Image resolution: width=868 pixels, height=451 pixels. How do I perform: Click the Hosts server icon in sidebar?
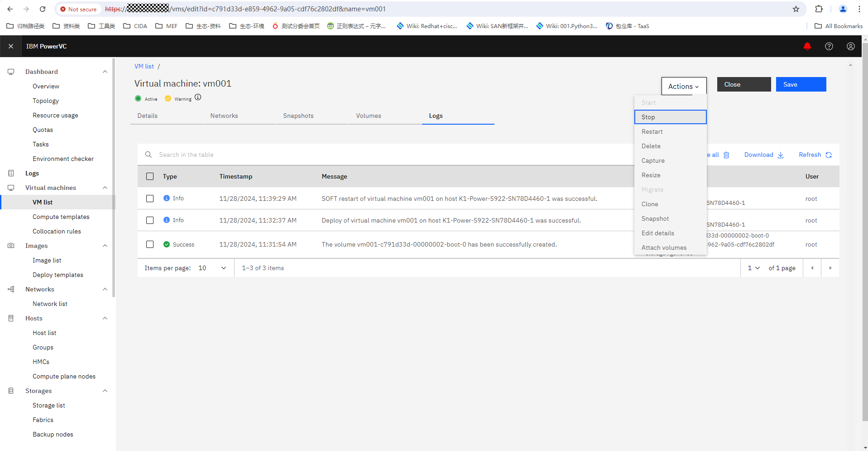[x=11, y=318]
